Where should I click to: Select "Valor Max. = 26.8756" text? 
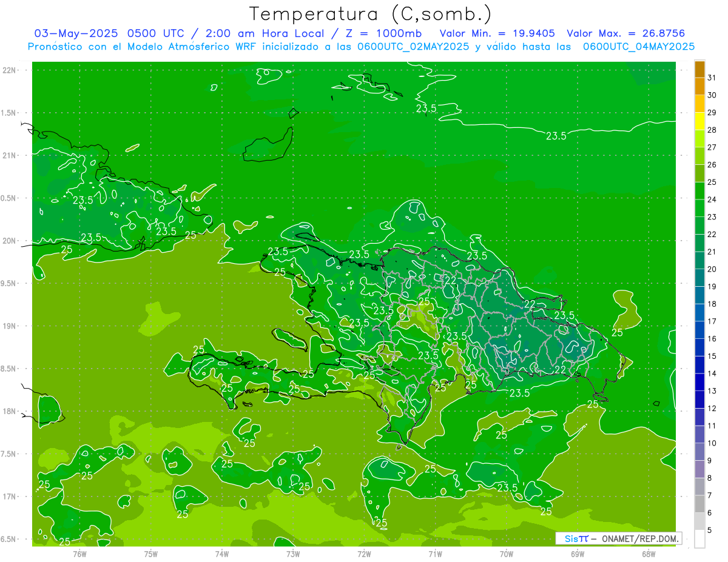(625, 33)
